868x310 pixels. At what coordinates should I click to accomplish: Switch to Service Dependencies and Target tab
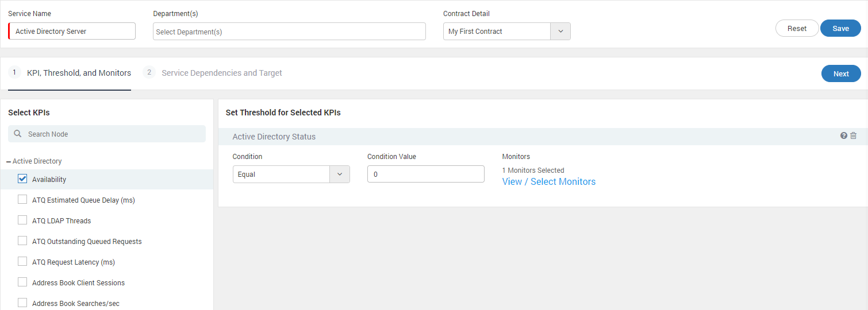222,73
